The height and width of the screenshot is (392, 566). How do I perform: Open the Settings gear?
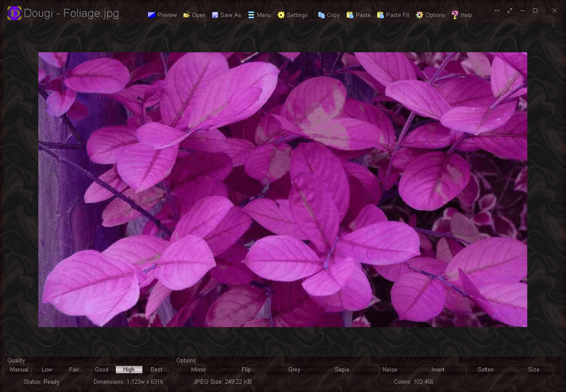click(x=281, y=15)
